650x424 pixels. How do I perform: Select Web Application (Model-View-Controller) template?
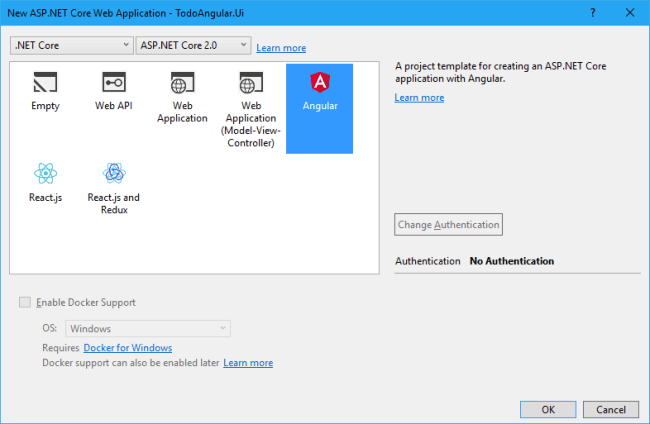251,109
